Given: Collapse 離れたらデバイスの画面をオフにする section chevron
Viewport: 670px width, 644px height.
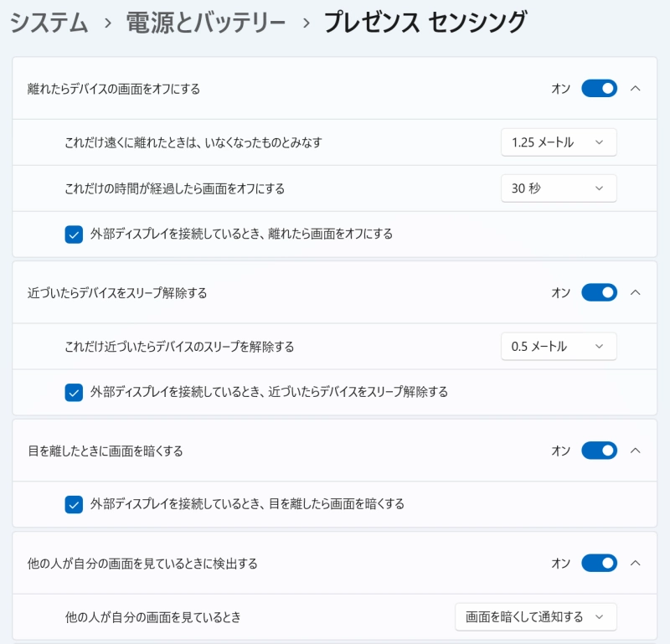Looking at the screenshot, I should tap(636, 89).
